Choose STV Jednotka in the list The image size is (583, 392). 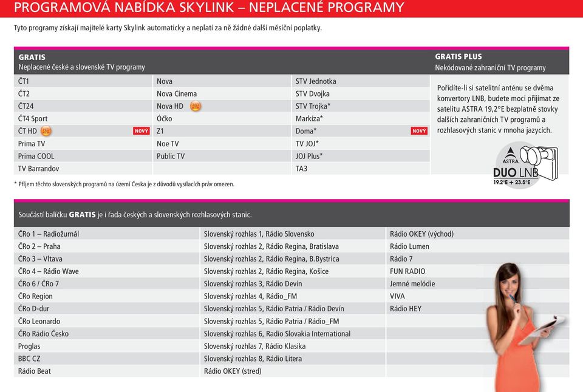pyautogui.click(x=361, y=81)
